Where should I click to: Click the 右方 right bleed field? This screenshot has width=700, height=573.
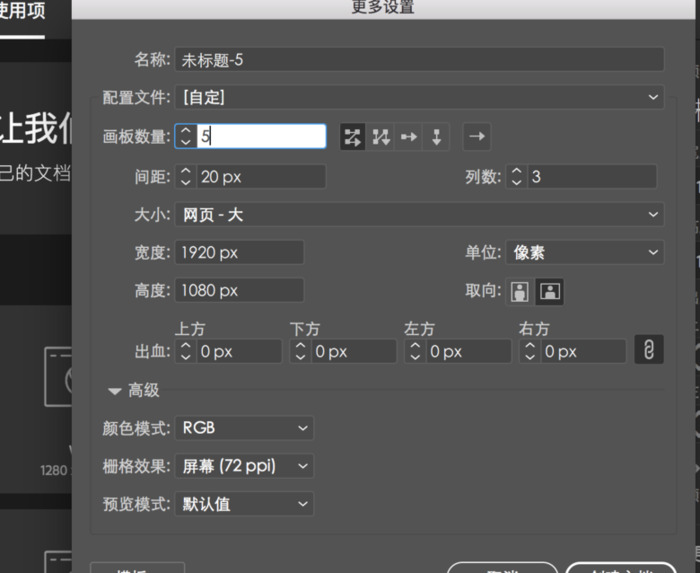coord(583,351)
